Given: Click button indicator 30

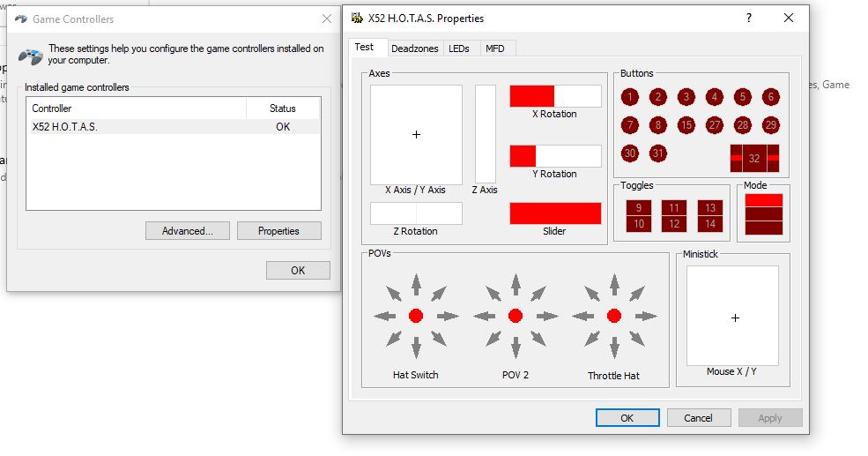Looking at the screenshot, I should coord(629,153).
